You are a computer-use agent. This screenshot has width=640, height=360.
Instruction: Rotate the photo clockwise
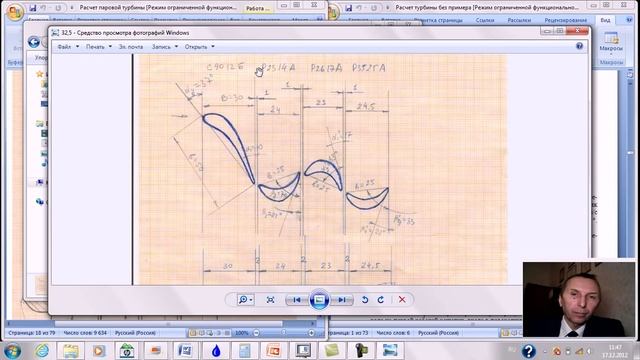[381, 300]
